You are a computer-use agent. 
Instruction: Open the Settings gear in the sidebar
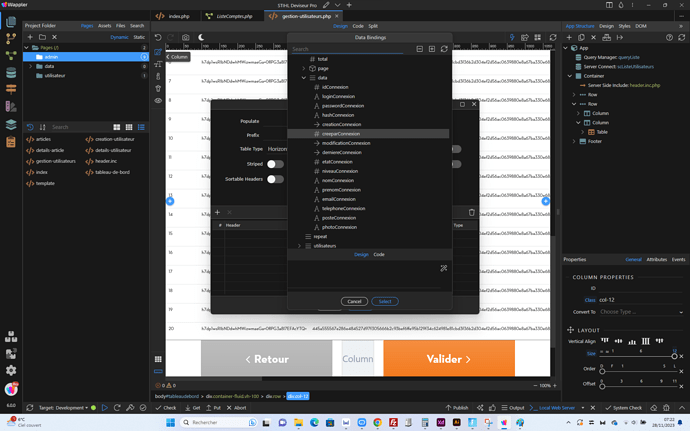(x=11, y=370)
